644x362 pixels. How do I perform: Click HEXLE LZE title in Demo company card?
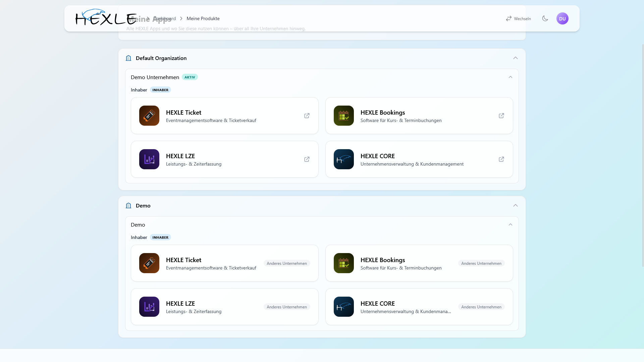(x=180, y=303)
